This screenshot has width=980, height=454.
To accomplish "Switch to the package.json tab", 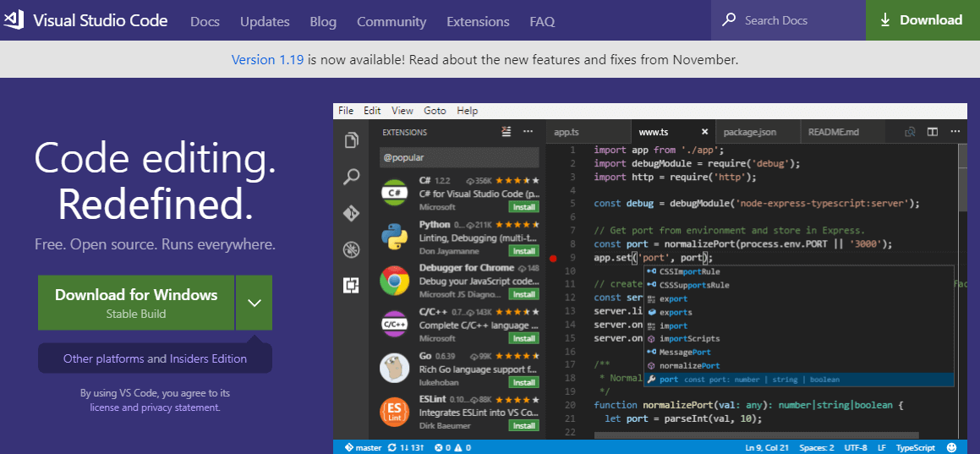I will coord(749,133).
